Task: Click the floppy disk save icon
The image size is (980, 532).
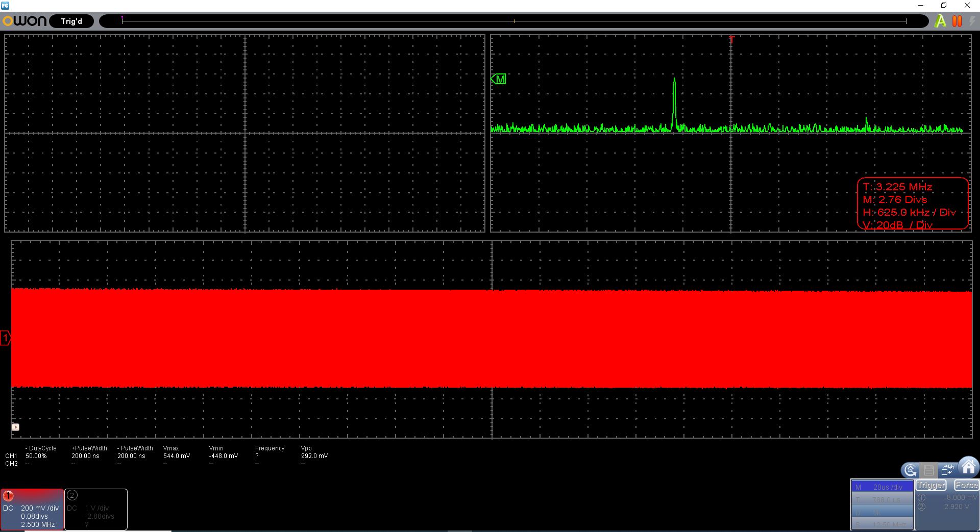Action: pos(929,470)
